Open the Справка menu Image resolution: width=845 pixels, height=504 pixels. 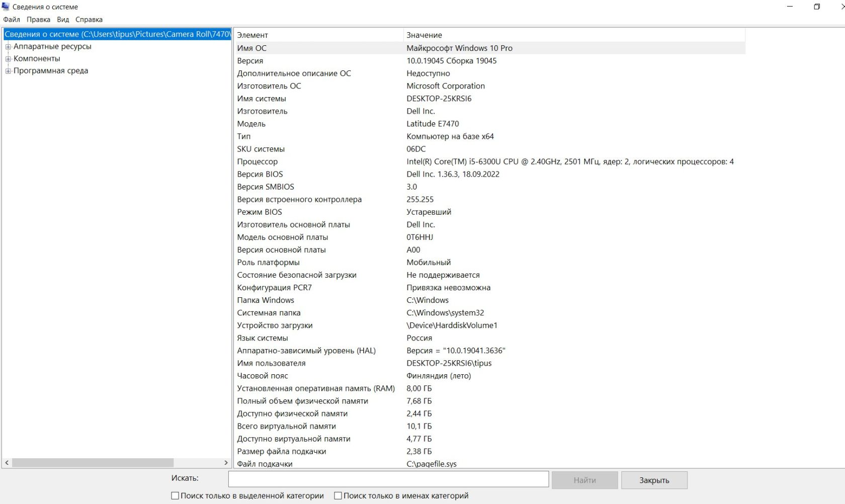tap(89, 20)
